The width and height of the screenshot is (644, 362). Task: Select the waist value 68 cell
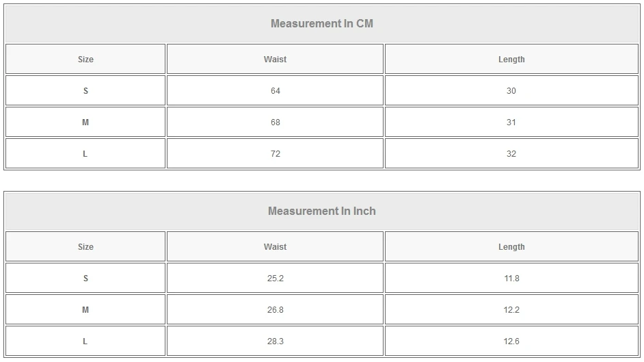coord(275,122)
